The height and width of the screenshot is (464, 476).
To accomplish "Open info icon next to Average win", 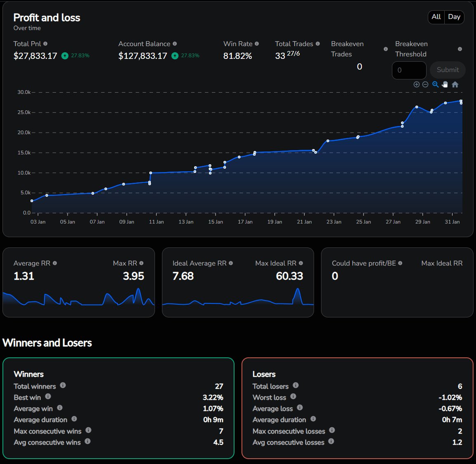I will click(x=60, y=408).
